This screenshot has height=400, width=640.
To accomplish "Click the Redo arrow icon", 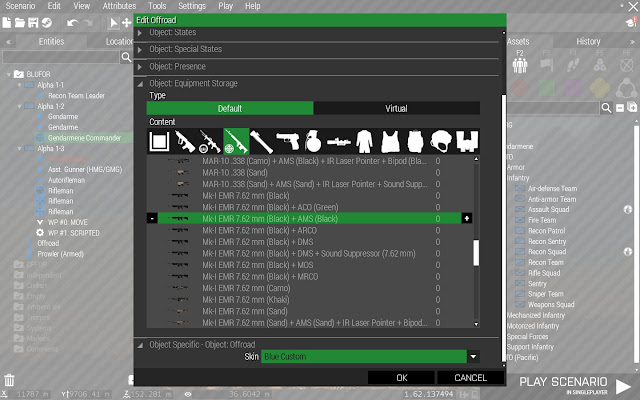I will coord(87,22).
